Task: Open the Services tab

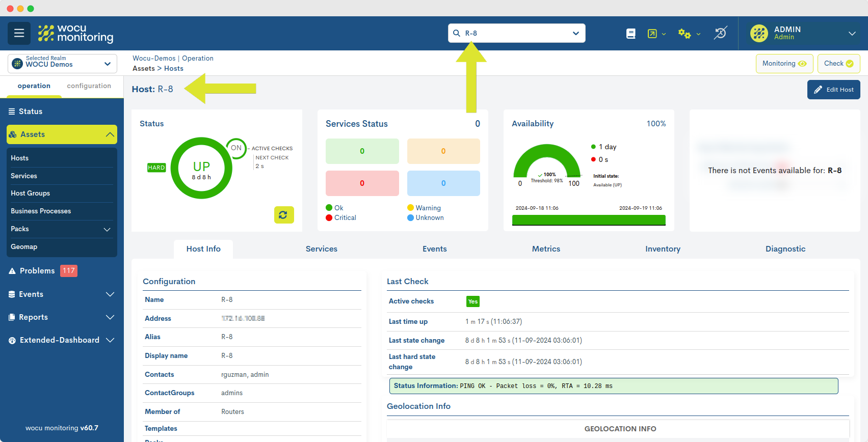Action: click(322, 249)
